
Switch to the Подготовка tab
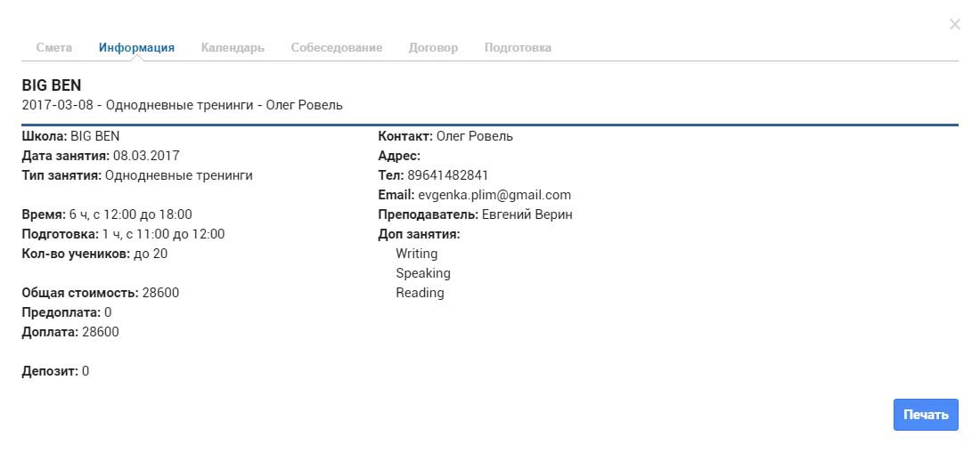(518, 47)
